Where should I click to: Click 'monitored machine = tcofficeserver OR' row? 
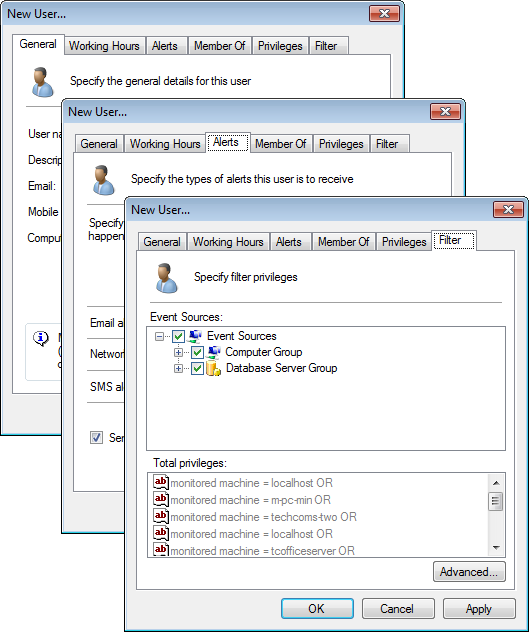point(262,551)
